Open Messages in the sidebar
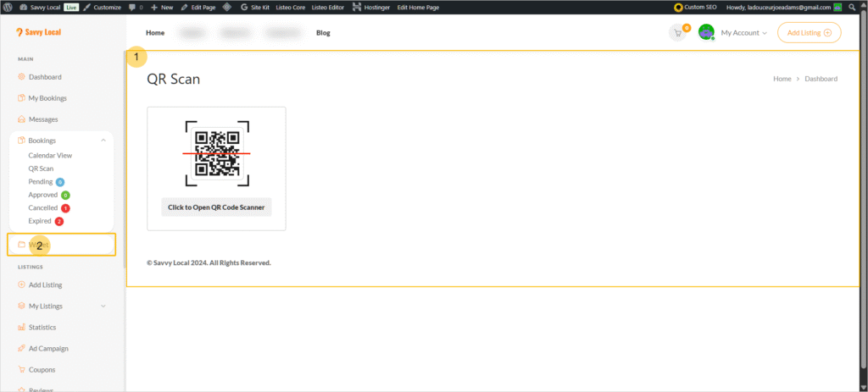The width and height of the screenshot is (868, 392). click(42, 119)
